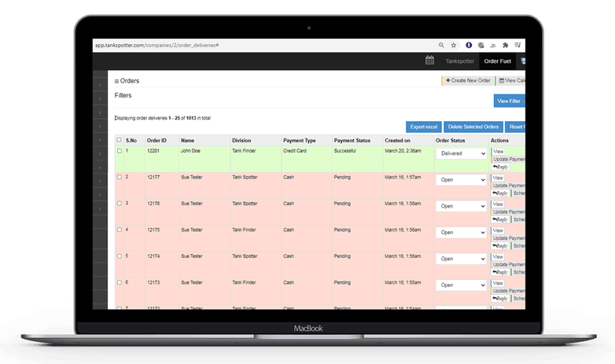Sort by the Order ID column header

coord(157,141)
